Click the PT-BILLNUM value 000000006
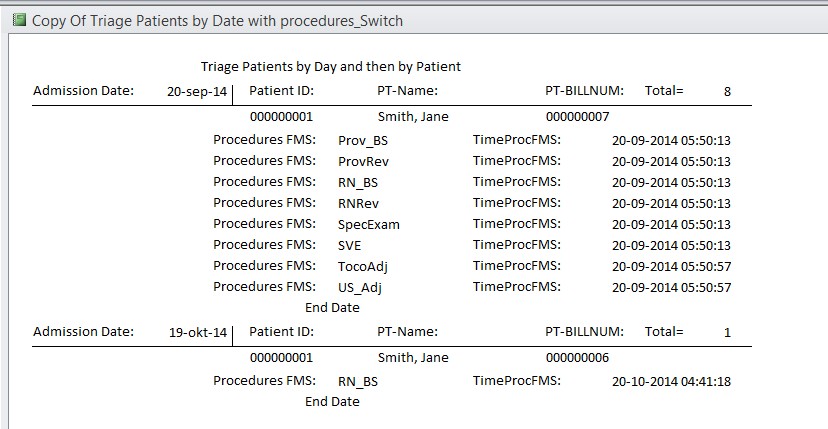 [x=577, y=358]
